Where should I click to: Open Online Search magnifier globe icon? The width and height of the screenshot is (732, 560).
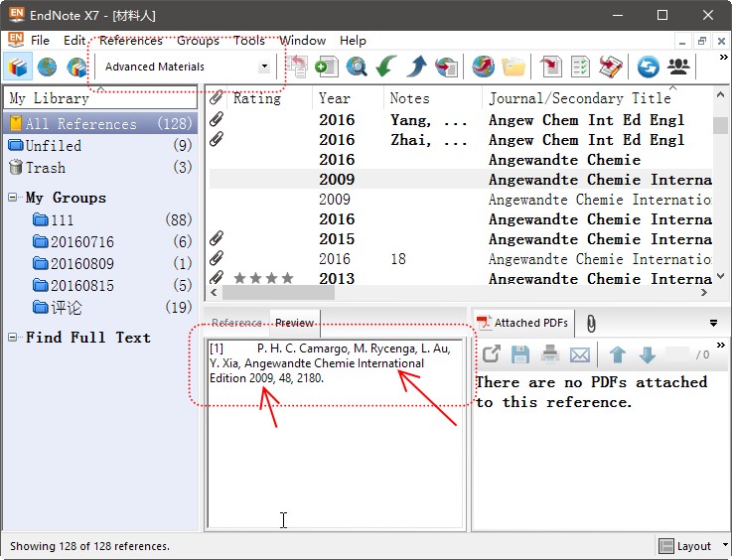pos(356,68)
